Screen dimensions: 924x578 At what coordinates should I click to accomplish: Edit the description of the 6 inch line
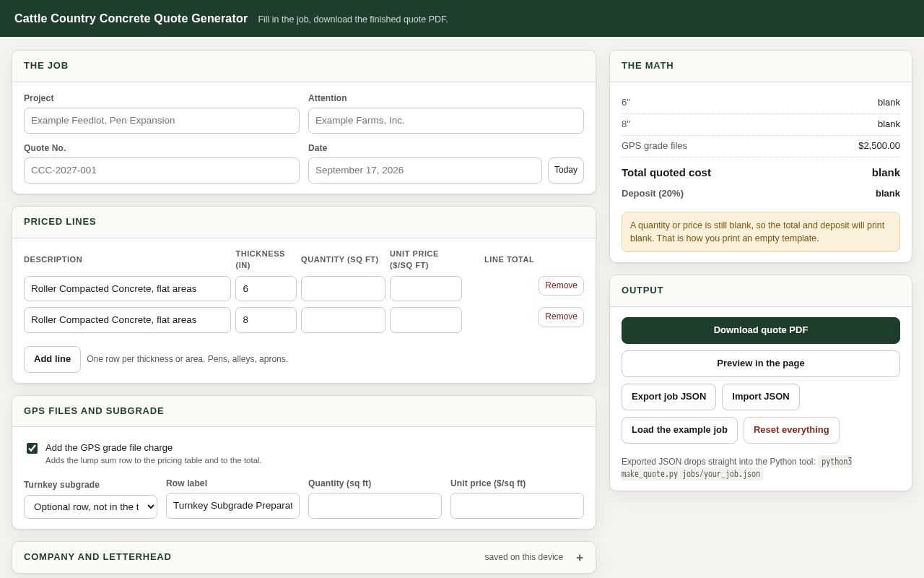(127, 288)
